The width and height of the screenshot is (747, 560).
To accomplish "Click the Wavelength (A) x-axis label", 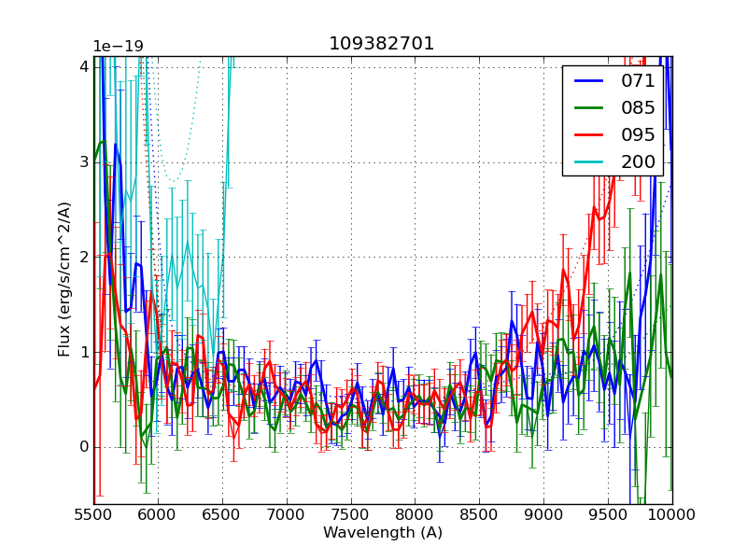I will click(x=383, y=533).
